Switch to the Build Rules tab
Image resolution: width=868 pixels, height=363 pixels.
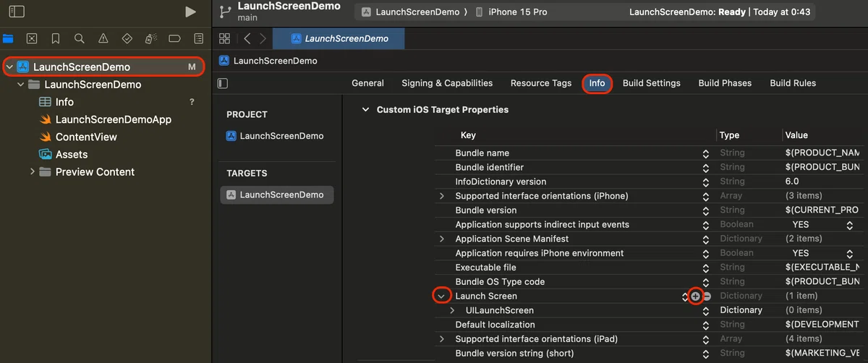[793, 83]
